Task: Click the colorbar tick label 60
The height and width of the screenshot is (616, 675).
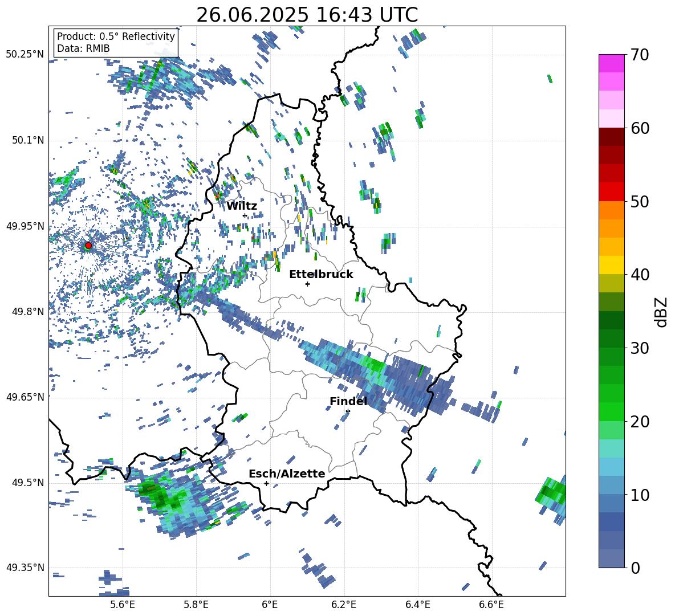Action: (639, 128)
